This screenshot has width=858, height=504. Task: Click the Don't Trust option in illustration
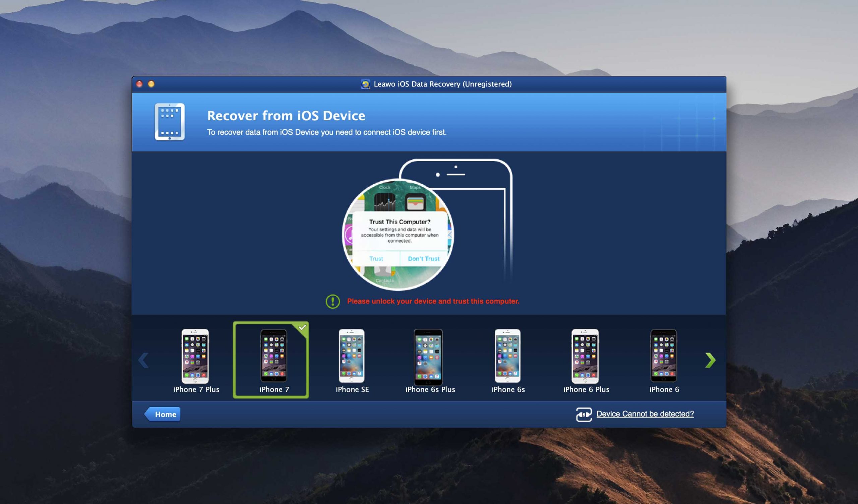[424, 258]
